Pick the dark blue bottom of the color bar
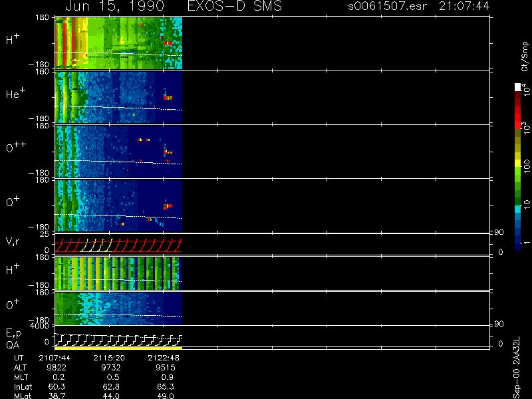Viewport: 532px width, 399px height. click(x=518, y=247)
